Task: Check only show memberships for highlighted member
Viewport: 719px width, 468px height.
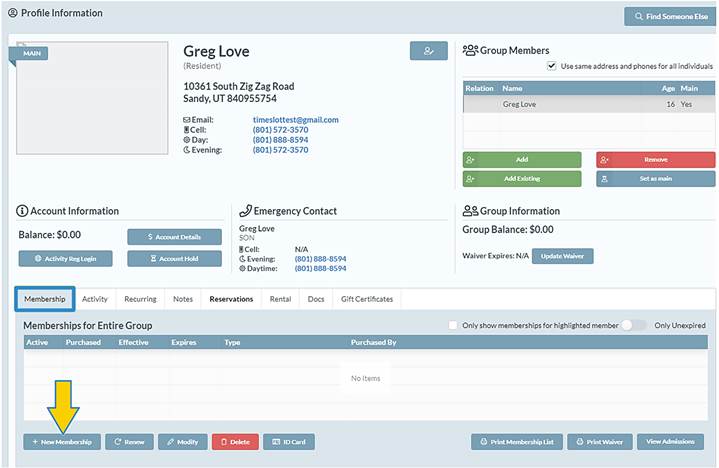Action: 454,325
